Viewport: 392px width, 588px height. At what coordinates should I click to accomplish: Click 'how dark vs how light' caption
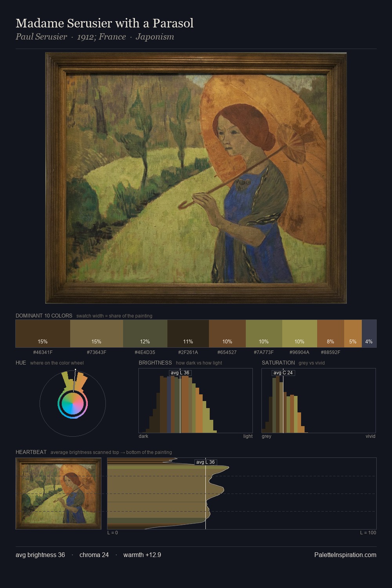point(199,363)
